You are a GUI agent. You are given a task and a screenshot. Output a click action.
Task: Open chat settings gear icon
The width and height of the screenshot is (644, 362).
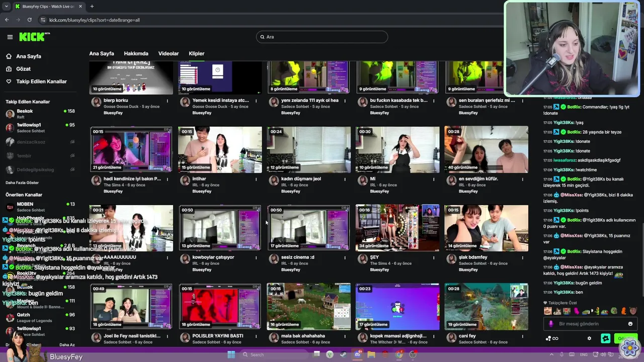click(589, 338)
